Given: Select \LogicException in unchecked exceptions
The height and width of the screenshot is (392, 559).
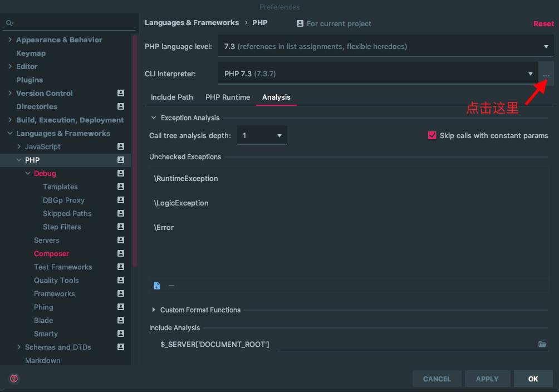Looking at the screenshot, I should (181, 203).
